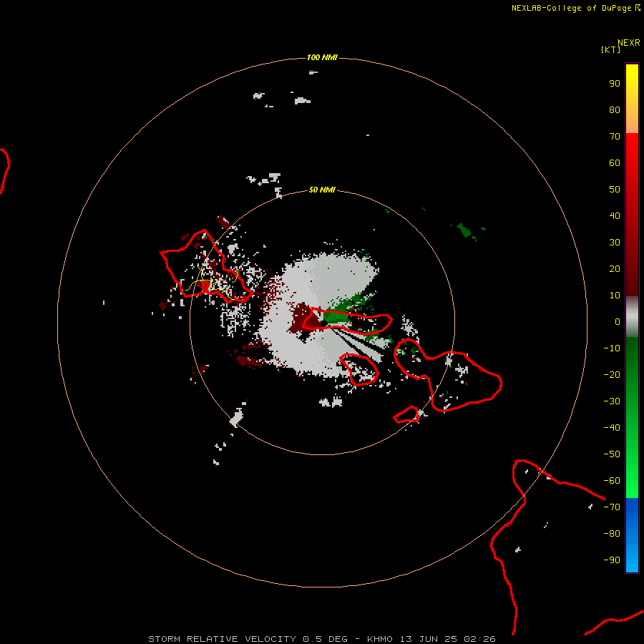
Task: Click the positive 20 scale value
Action: tap(615, 268)
